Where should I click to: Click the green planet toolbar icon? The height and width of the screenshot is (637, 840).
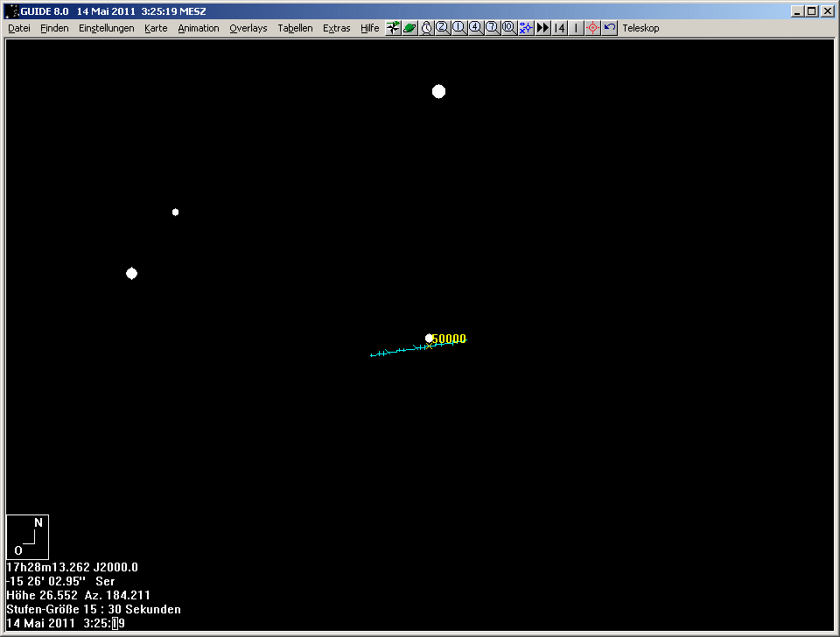click(x=409, y=28)
